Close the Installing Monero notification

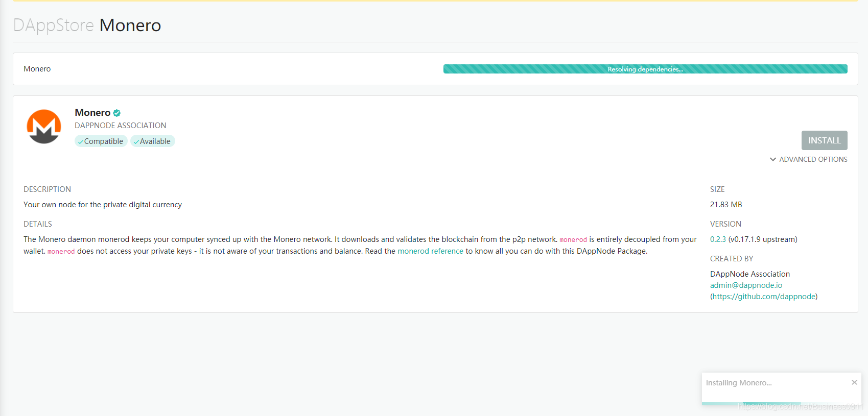tap(854, 382)
